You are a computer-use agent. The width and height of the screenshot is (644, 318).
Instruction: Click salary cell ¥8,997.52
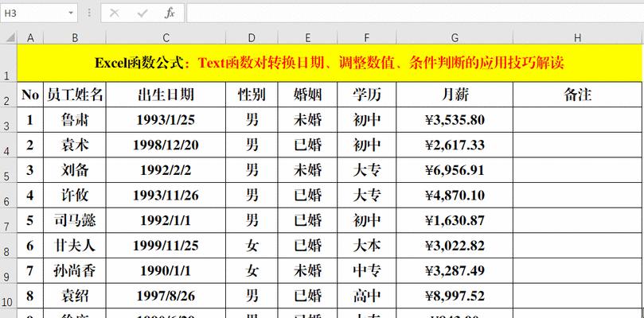(x=455, y=296)
